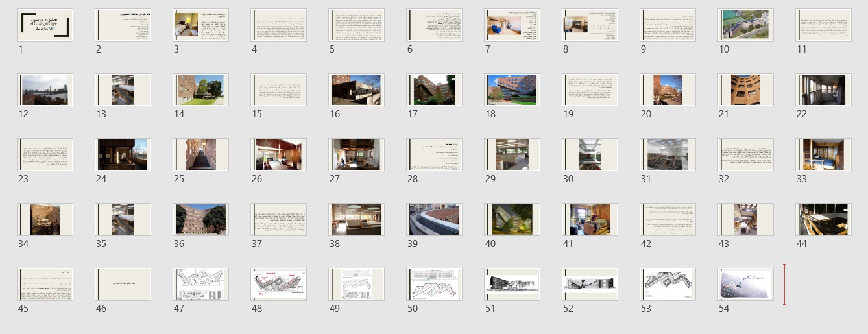Image resolution: width=868 pixels, height=334 pixels.
Task: Select slide 44 dark interior photo
Action: 823,219
